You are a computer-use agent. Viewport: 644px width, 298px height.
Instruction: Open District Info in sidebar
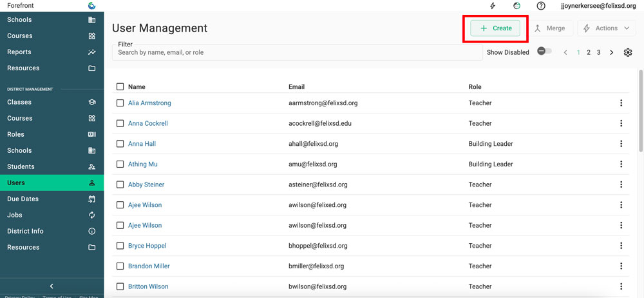(52, 231)
